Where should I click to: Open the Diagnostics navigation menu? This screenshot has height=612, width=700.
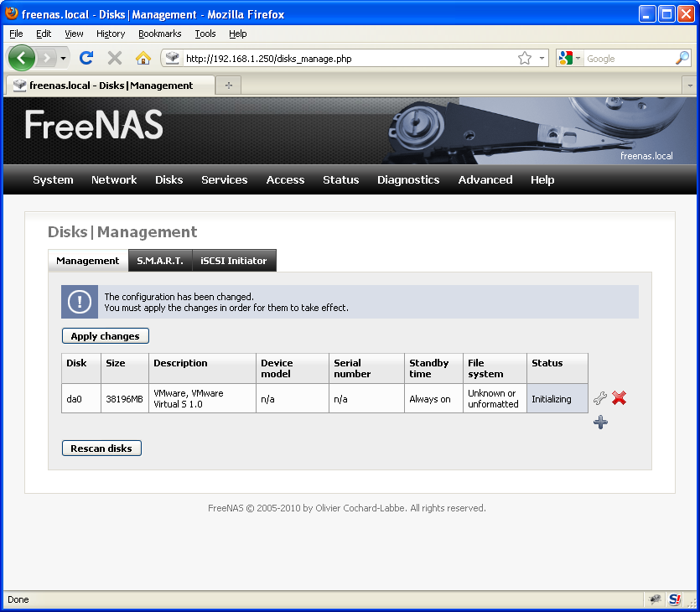[408, 179]
